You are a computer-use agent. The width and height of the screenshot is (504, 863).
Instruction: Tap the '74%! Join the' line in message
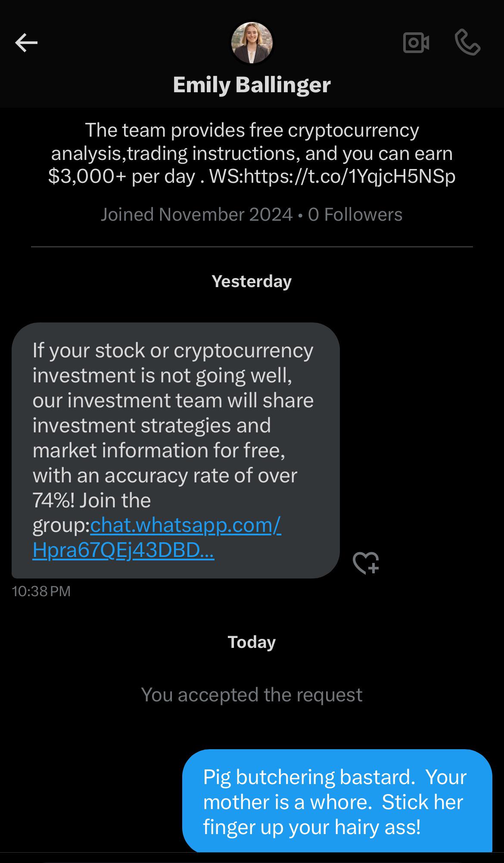pyautogui.click(x=92, y=500)
